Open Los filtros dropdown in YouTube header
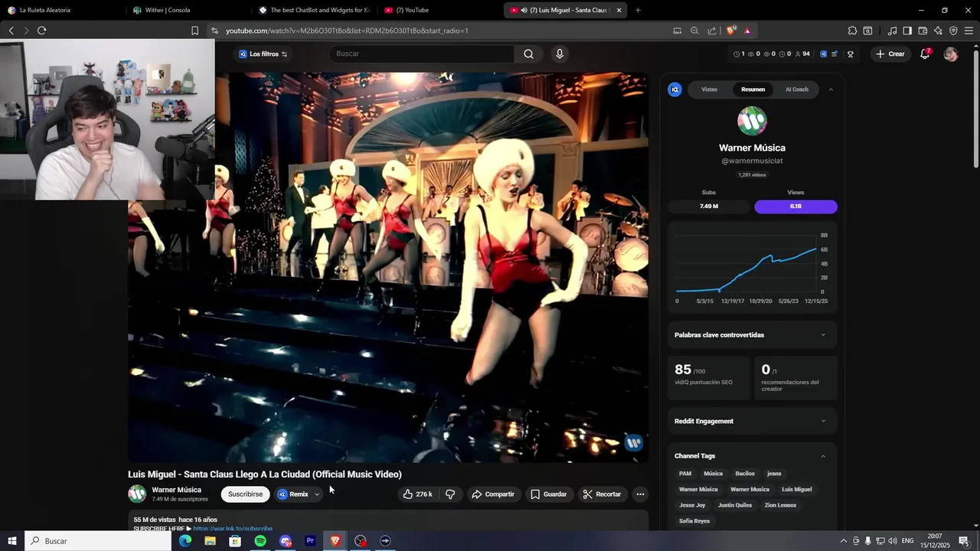The height and width of the screenshot is (551, 980). click(x=263, y=54)
